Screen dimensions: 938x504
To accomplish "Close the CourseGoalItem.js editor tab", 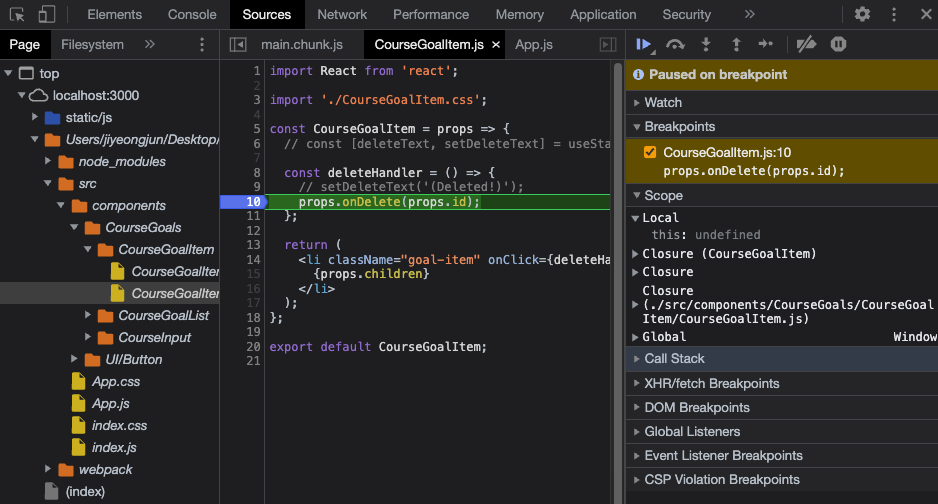I will point(495,45).
